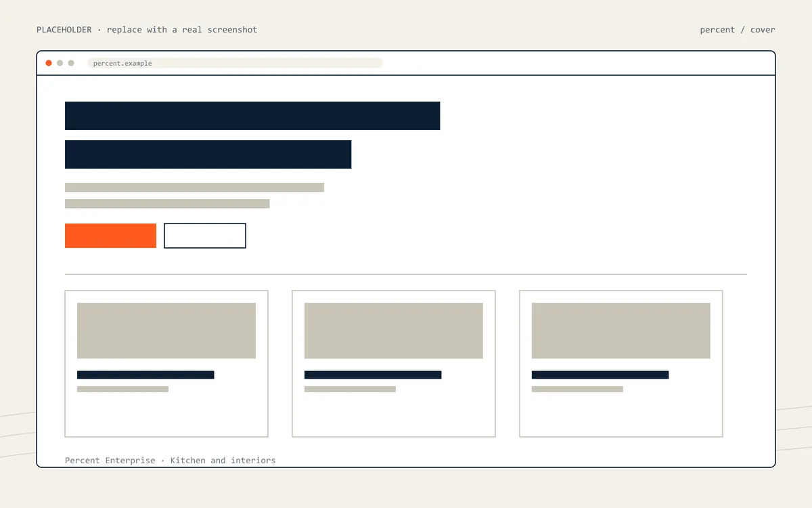
Task: Click the dark title bar in first card
Action: click(x=145, y=375)
